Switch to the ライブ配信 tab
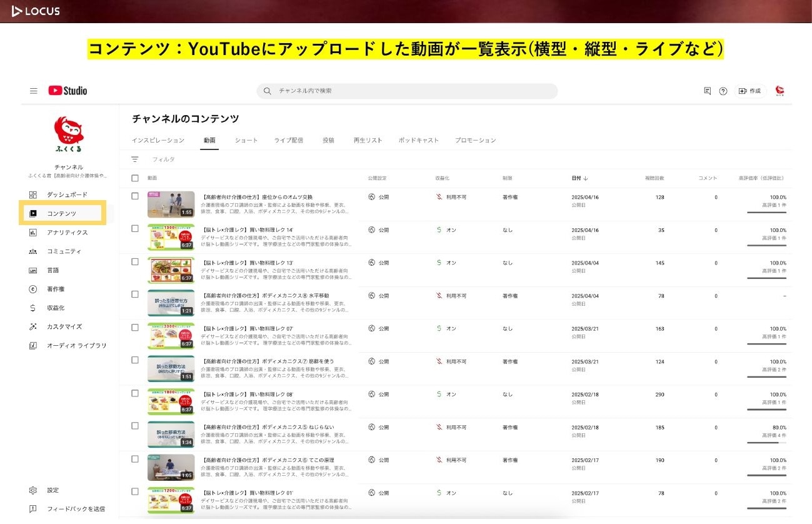Viewport: 812px width, 524px height. click(x=288, y=141)
